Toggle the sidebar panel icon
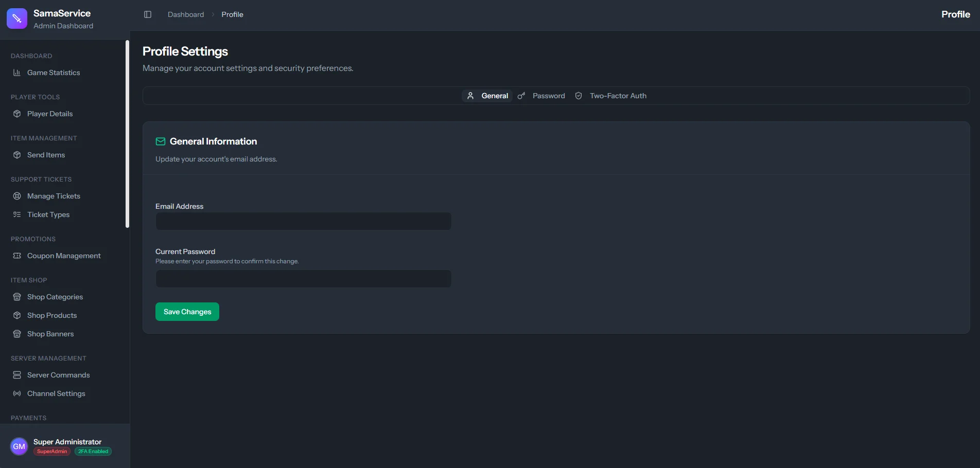 tap(148, 14)
